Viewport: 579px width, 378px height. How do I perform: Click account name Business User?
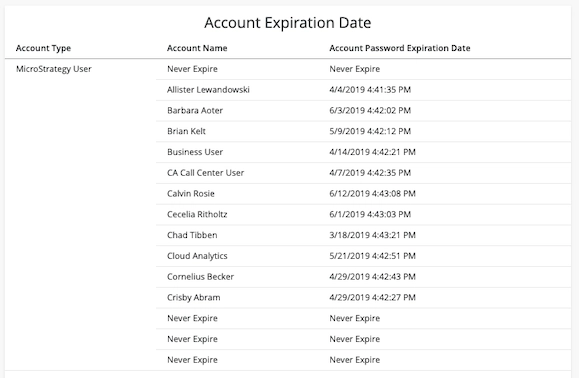tap(195, 152)
